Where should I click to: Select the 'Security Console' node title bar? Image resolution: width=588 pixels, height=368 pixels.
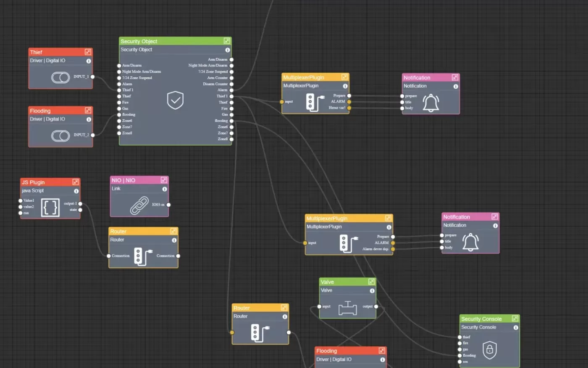click(489, 319)
